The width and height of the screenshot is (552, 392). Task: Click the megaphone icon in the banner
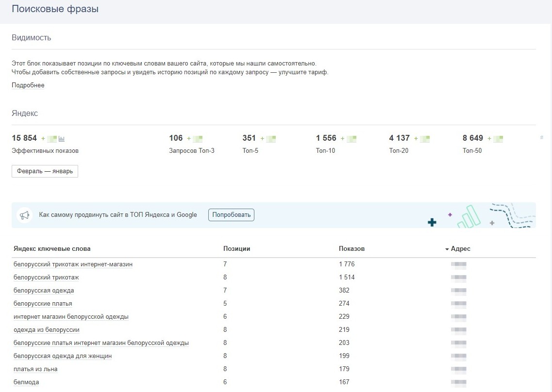(24, 215)
